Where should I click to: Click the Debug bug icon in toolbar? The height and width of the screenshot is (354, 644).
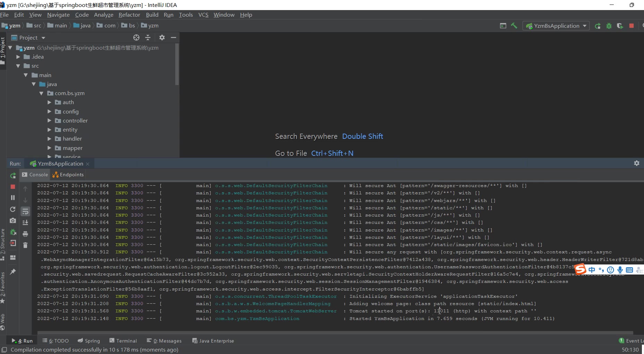tap(609, 26)
